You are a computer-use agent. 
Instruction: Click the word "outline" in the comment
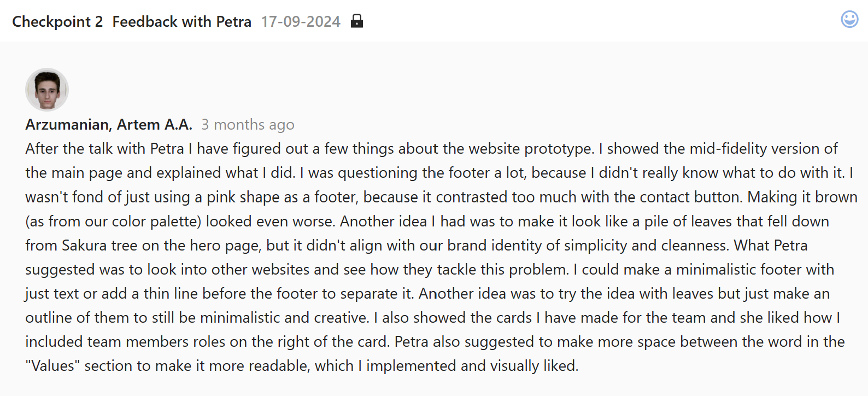point(50,318)
